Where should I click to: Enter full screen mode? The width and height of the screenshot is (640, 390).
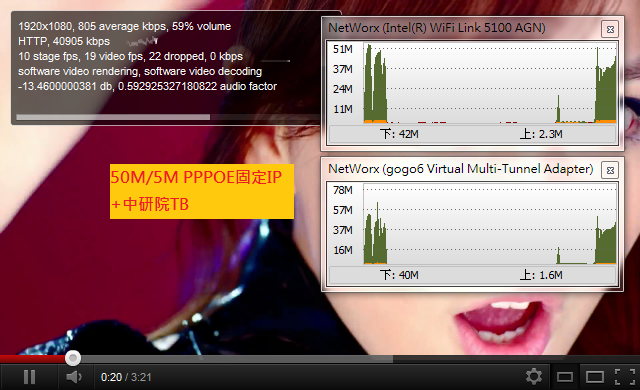[x=625, y=377]
